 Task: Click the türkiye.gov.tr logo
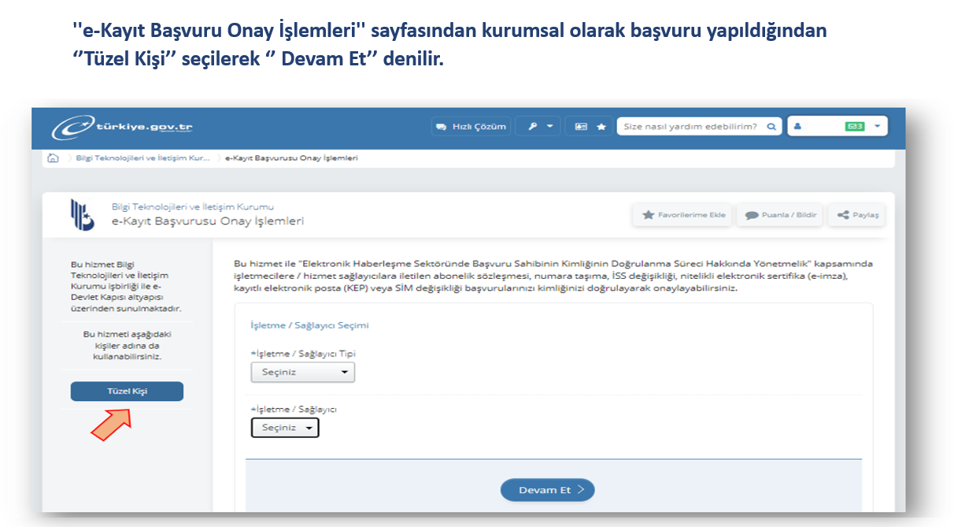point(122,128)
